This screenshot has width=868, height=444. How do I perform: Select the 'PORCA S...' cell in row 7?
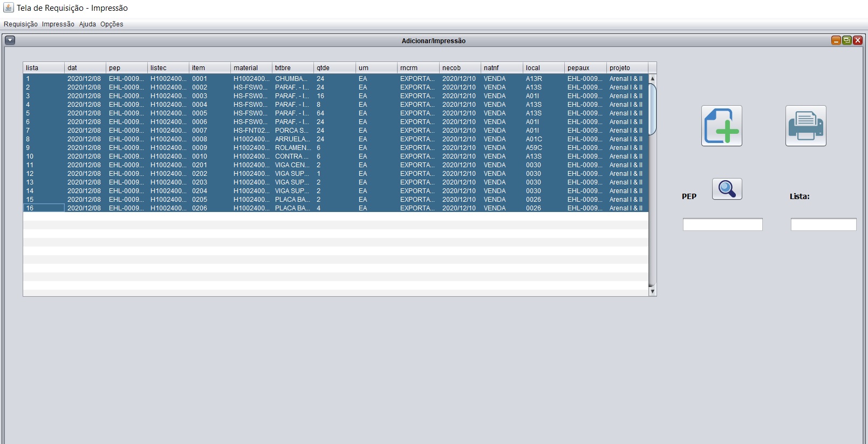(x=293, y=131)
